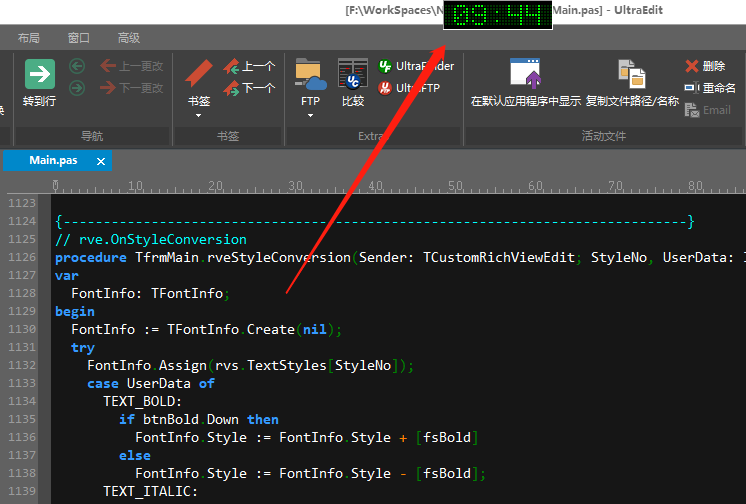746x504 pixels.
Task: Delete active file (删除)
Action: click(x=705, y=66)
